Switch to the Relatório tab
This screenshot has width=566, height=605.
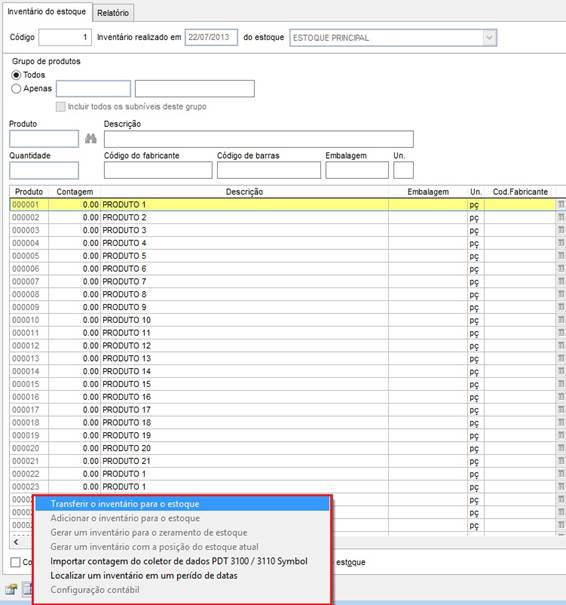(113, 13)
